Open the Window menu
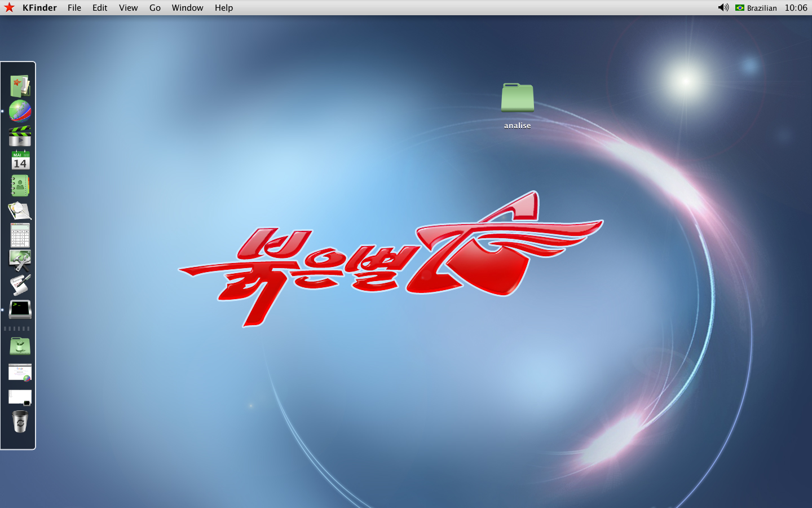The height and width of the screenshot is (508, 812). 187,8
